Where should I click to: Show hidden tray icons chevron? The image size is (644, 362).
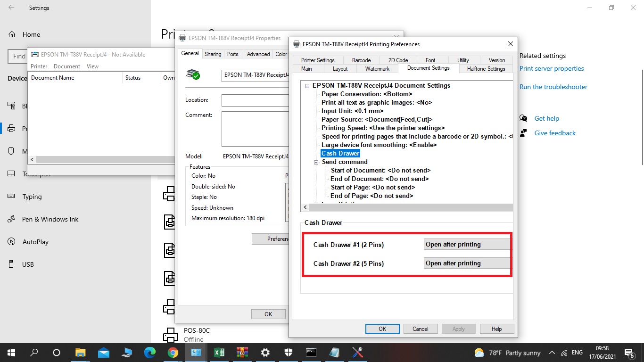click(552, 353)
